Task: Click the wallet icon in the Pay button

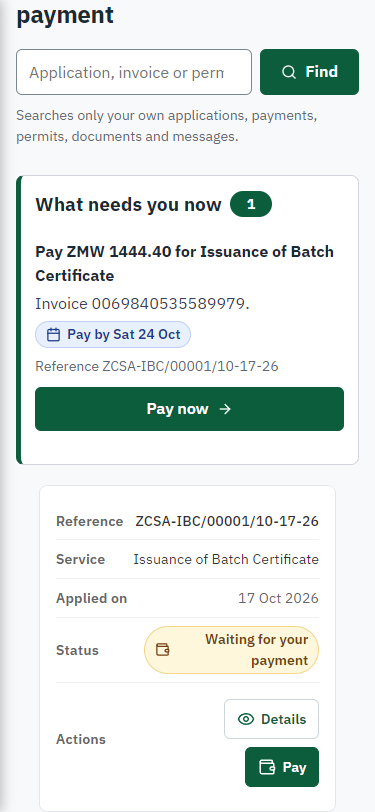Action: (267, 767)
